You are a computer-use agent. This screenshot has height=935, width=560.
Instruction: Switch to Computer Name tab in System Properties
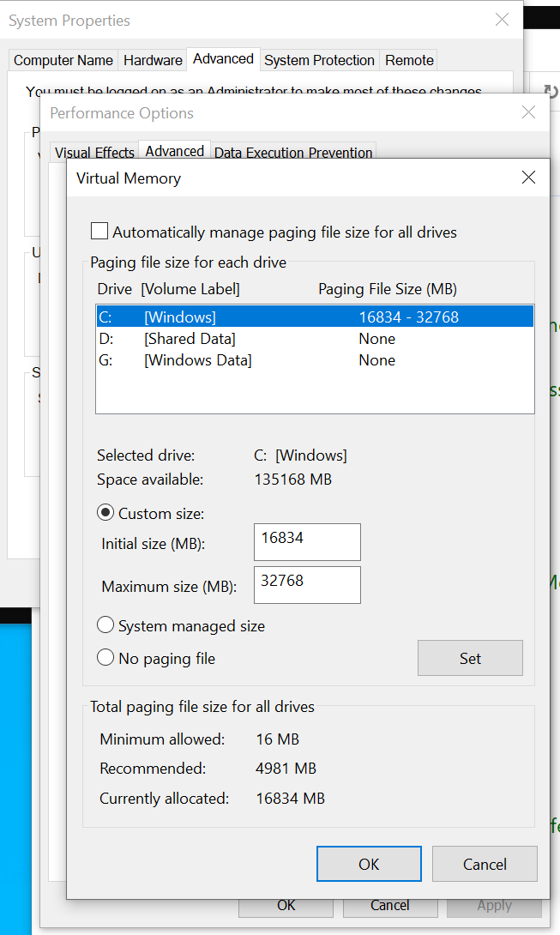[x=63, y=60]
